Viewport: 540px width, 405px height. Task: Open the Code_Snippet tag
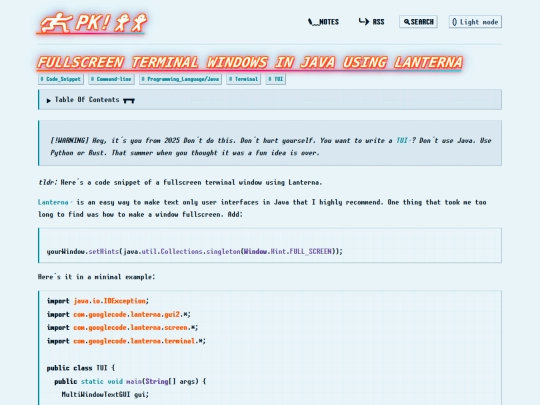61,79
